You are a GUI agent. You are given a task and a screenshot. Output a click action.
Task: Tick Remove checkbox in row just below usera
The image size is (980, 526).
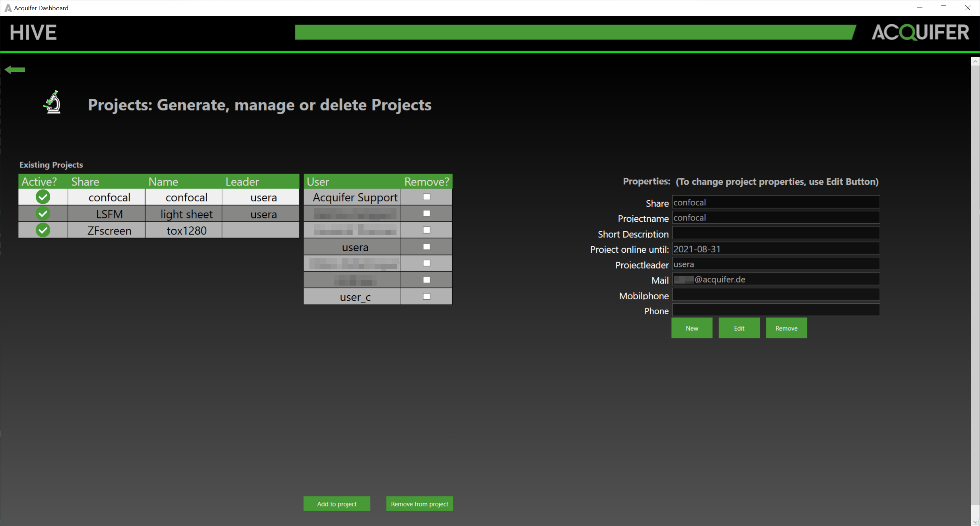click(427, 263)
